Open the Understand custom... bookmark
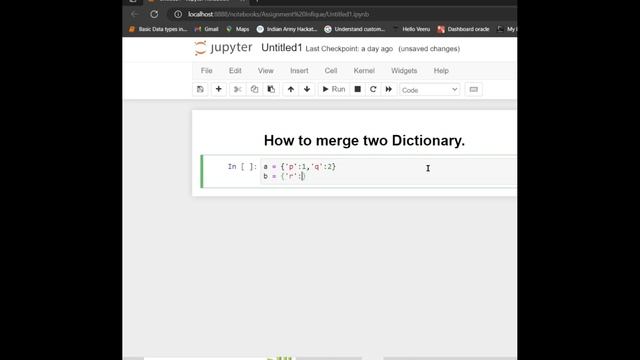This screenshot has width=640, height=360. click(355, 29)
